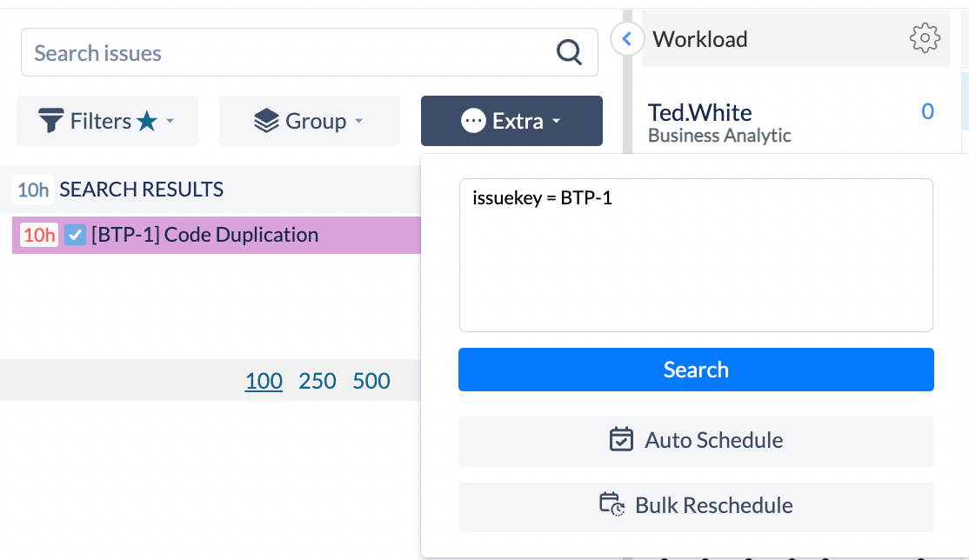Click the ellipsis icon on Extra button
969x560 pixels.
[473, 121]
